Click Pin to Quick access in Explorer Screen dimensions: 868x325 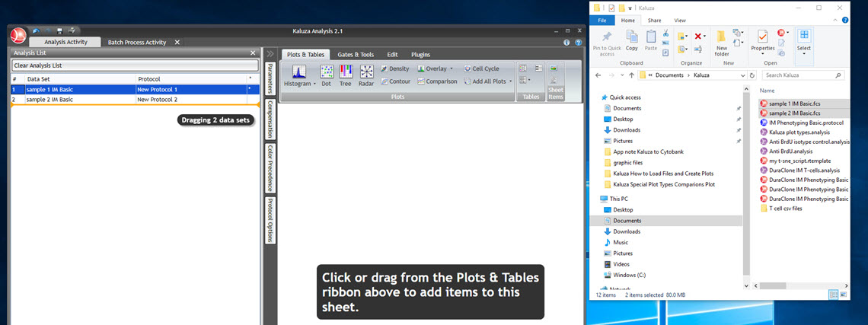click(607, 43)
